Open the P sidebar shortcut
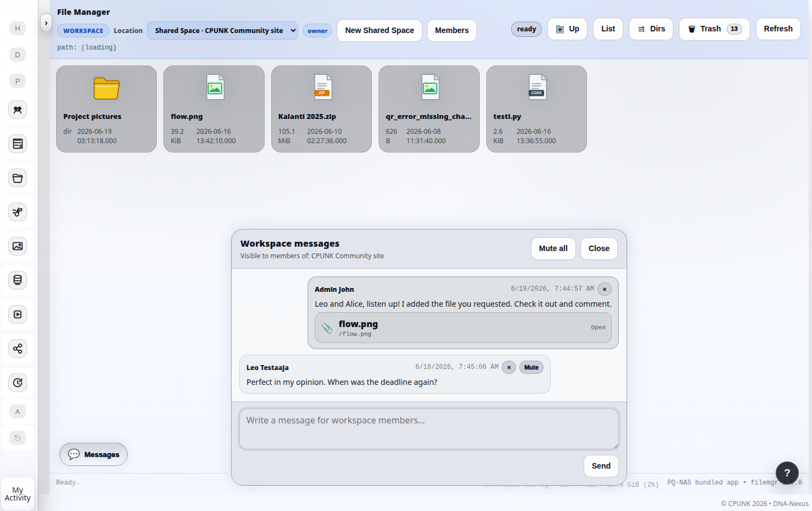Screen dimensions: 812x511 click(18, 81)
